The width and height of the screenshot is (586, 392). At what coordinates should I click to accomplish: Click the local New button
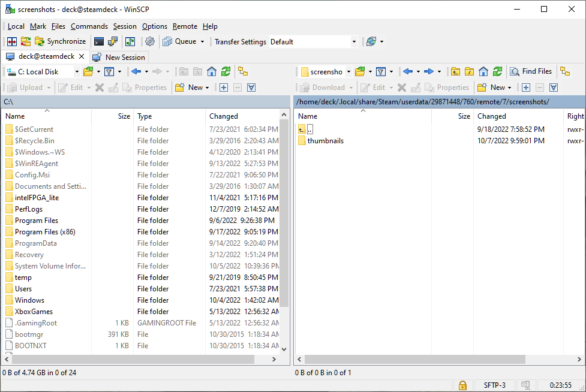click(x=189, y=88)
